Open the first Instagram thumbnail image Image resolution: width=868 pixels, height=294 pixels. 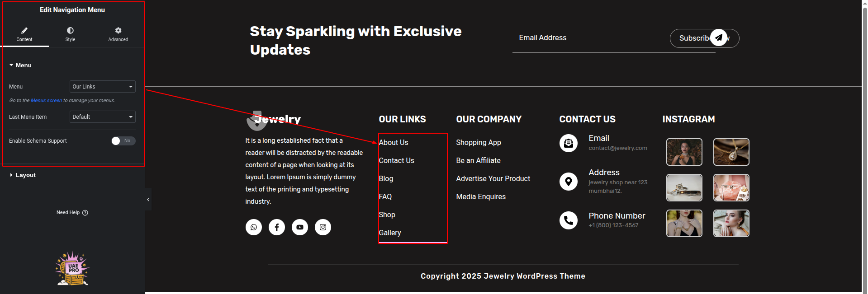[684, 152]
